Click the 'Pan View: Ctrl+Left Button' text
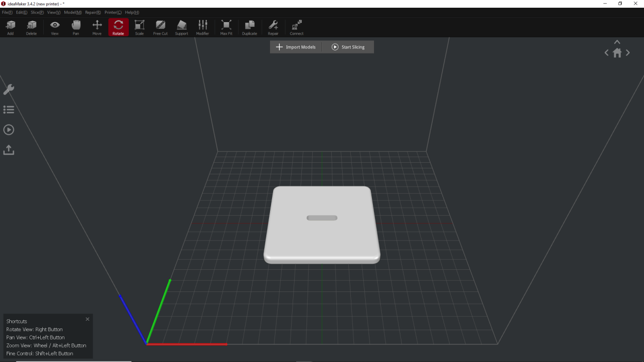Viewport: 644px width, 362px height. tap(36, 337)
